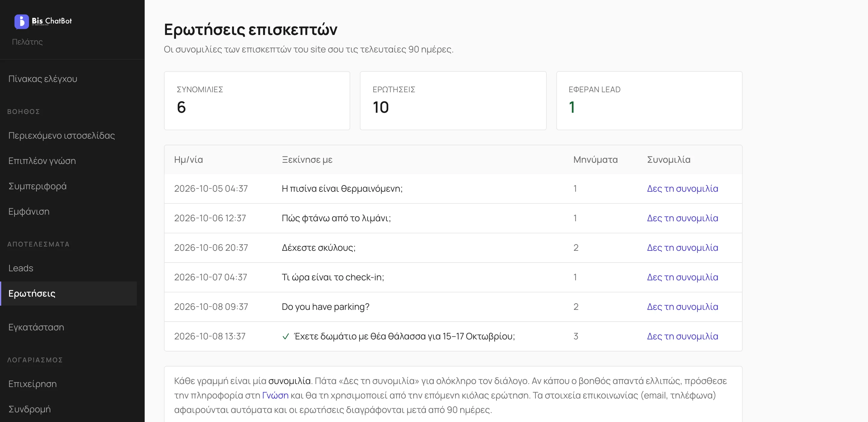This screenshot has width=868, height=422.
Task: View conversation about heated pool
Action: 683,188
